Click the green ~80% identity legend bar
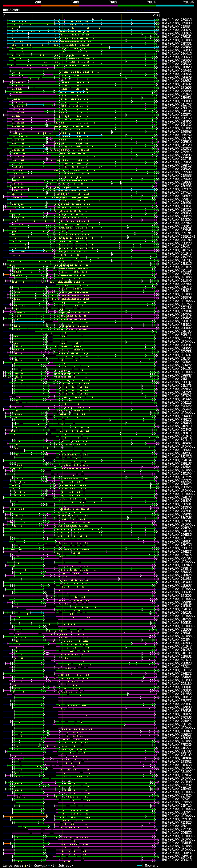The width and height of the screenshot is (197, 868). pyautogui.click(x=137, y=6)
